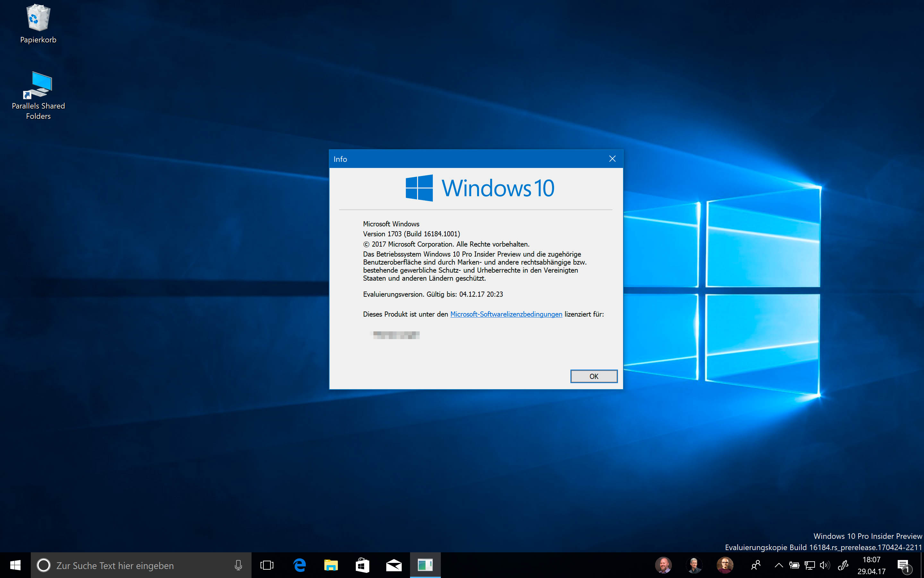Open Windows Ink Workspace pen icon

843,565
